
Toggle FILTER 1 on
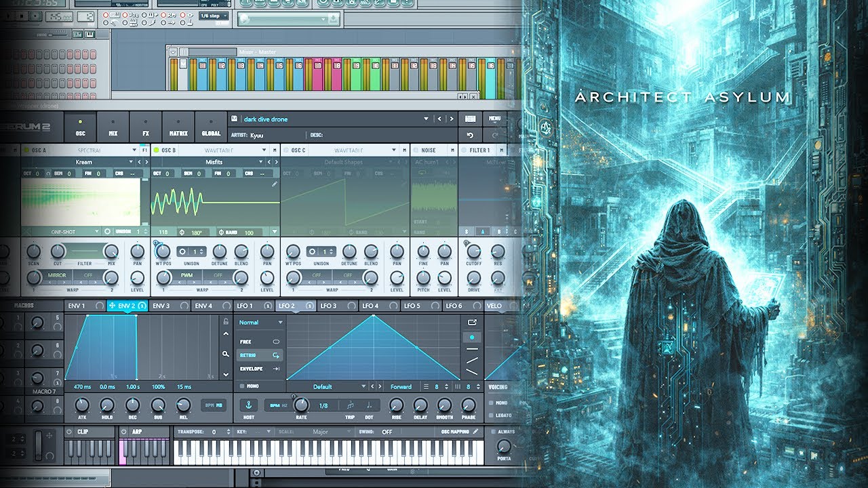465,150
